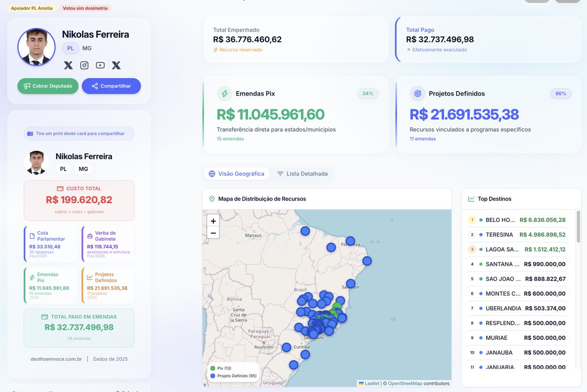Zoom out on the map

pyautogui.click(x=213, y=233)
